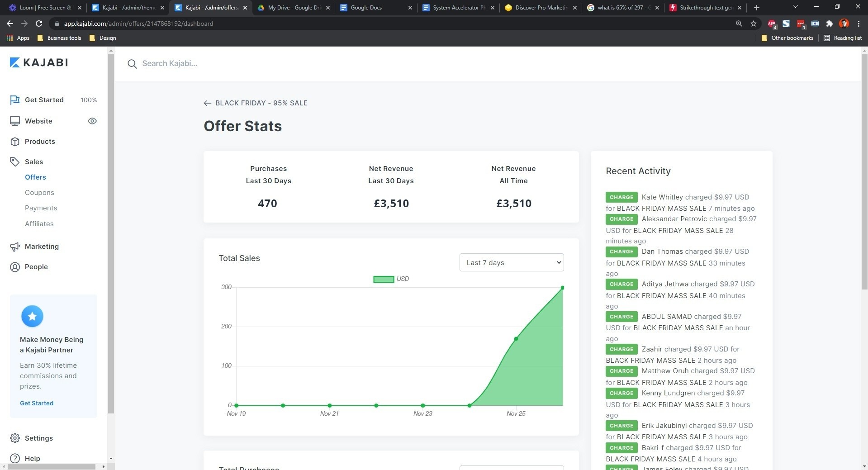
Task: Click the Help question mark icon
Action: point(15,458)
